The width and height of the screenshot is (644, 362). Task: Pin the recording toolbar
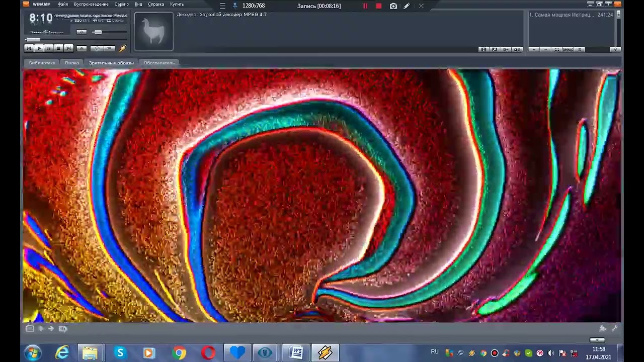click(x=234, y=6)
